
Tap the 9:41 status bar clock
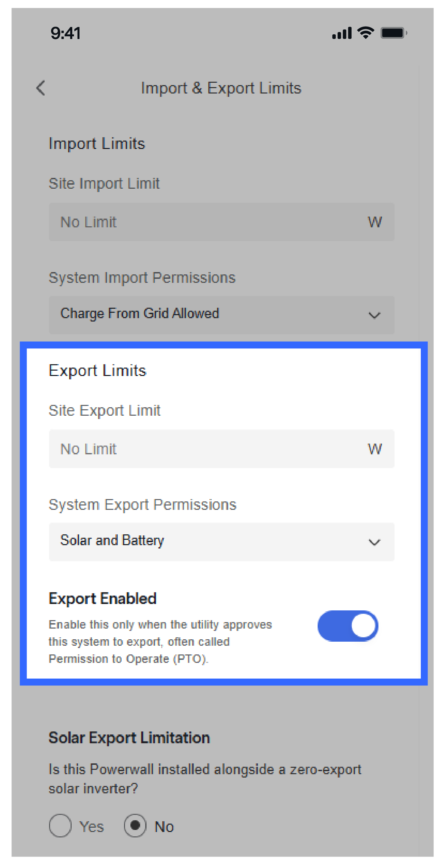click(66, 33)
